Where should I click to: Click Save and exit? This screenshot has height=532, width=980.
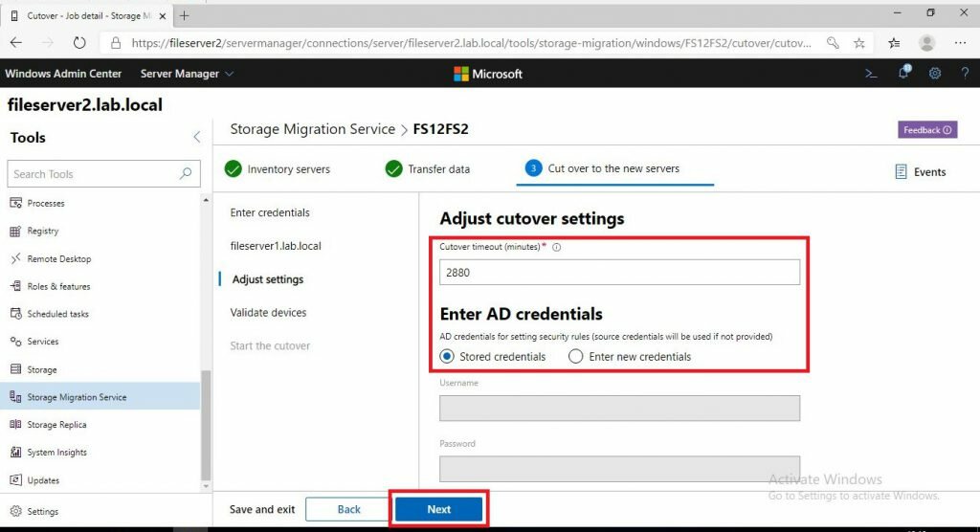(x=262, y=509)
